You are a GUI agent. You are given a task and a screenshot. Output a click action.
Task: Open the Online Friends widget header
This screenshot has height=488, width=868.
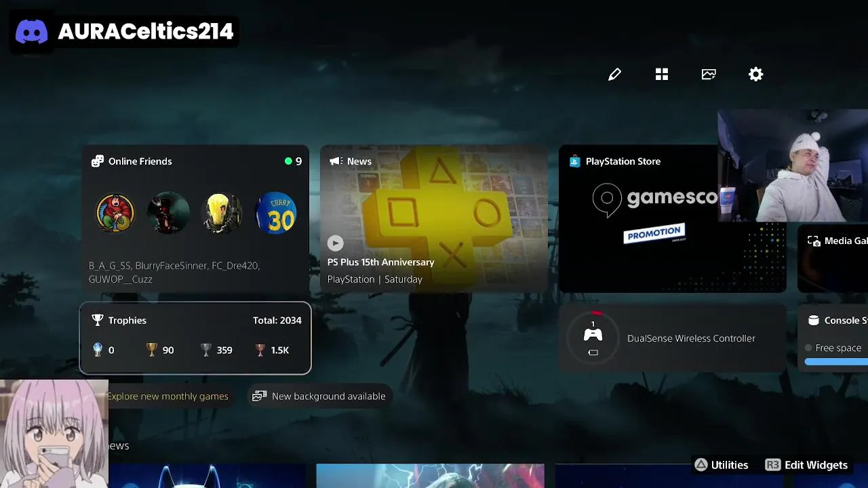coord(132,161)
